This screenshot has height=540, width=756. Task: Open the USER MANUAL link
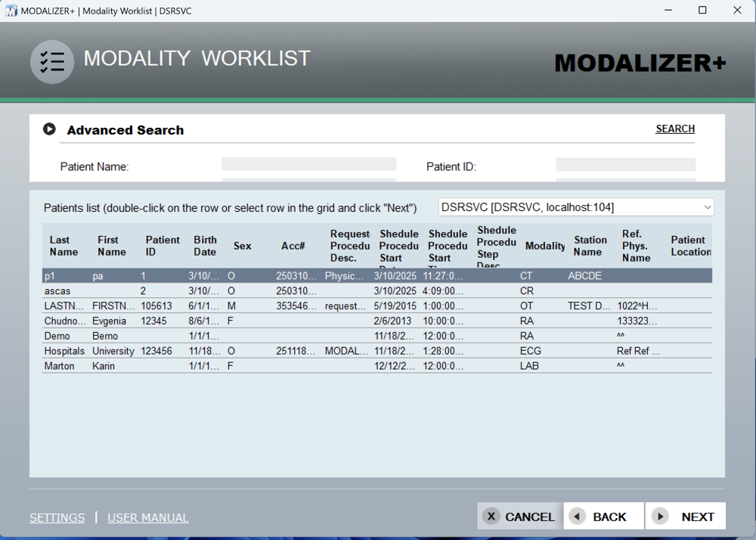(x=148, y=518)
